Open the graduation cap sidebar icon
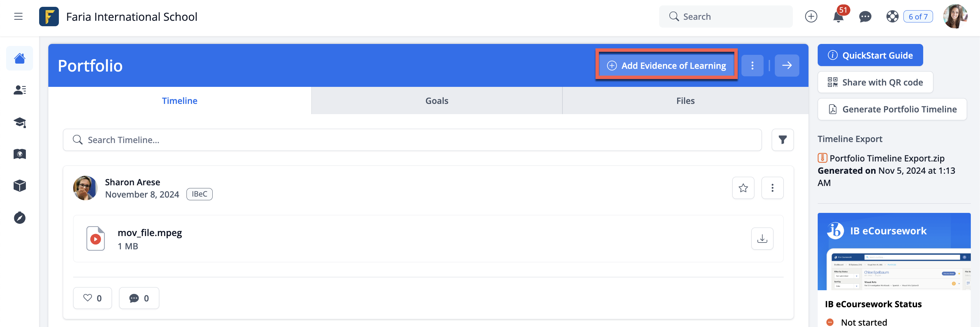Screen dimensions: 980x327 (20, 122)
